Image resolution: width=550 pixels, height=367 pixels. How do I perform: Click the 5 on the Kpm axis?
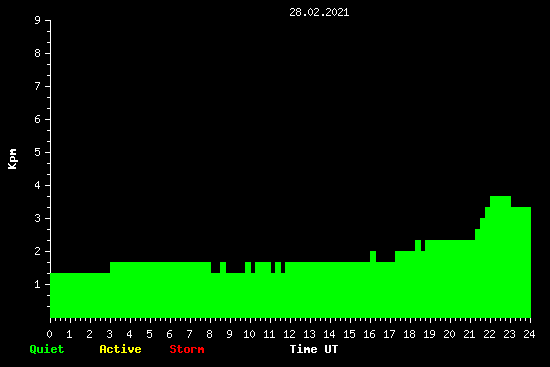tap(38, 153)
